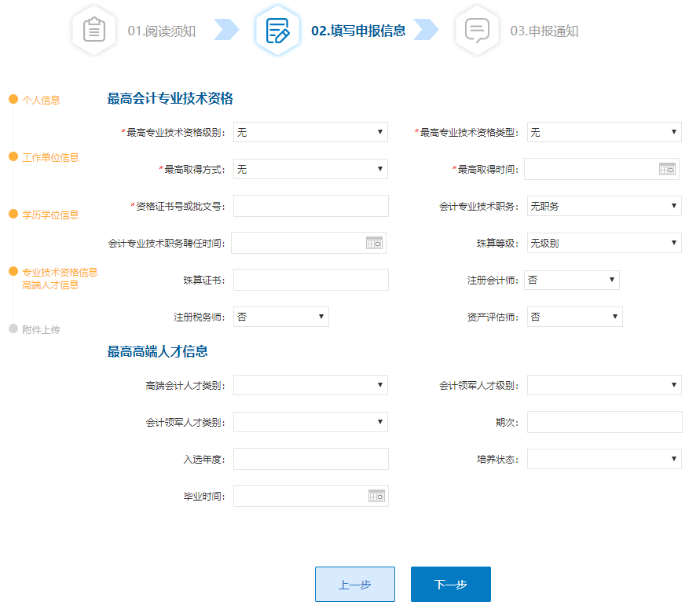Expand the 资产评估师 dropdown

575,317
